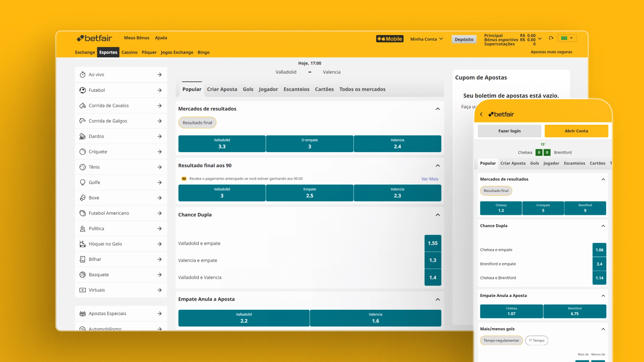Click the balance refresh icon

tap(551, 38)
